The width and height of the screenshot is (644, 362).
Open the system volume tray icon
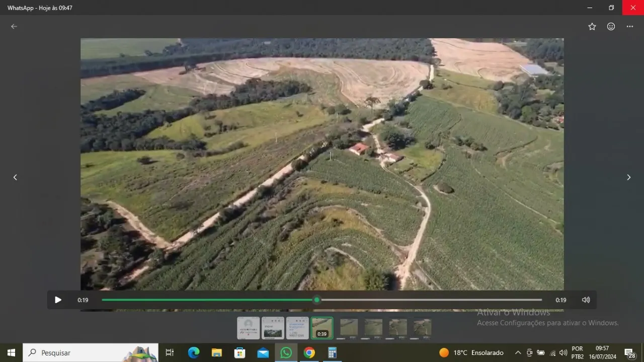(563, 352)
